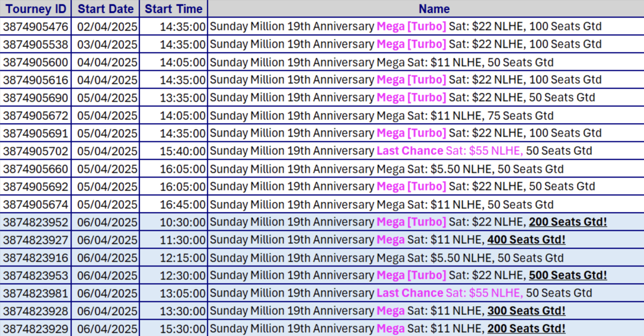Click the Start Date column header
The image size is (644, 336).
coord(106,9)
